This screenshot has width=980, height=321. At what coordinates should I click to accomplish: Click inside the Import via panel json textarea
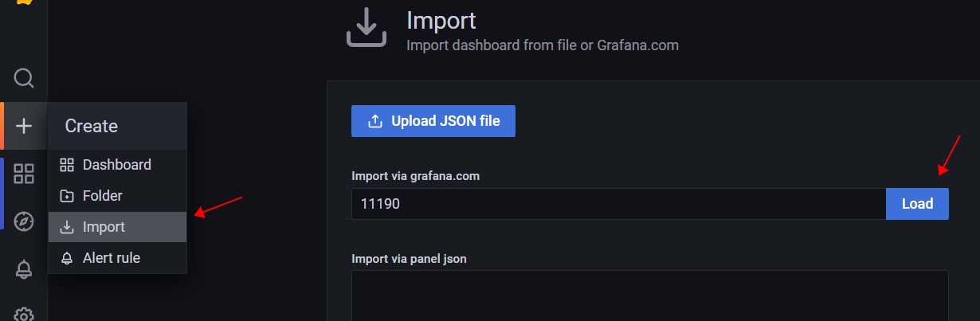click(649, 296)
